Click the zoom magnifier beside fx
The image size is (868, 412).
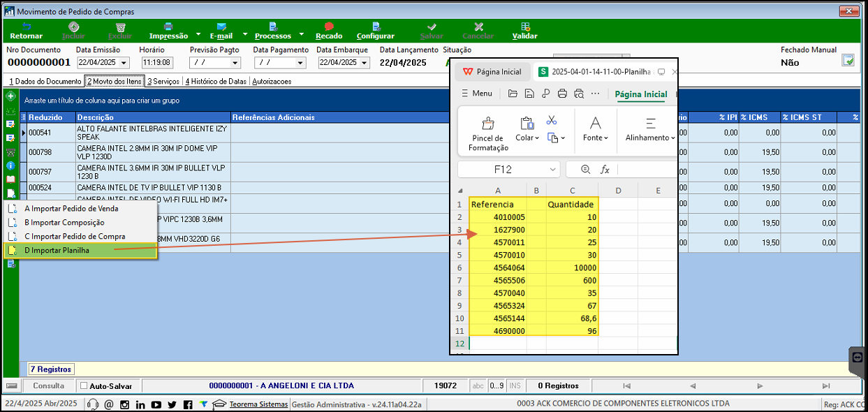[586, 169]
